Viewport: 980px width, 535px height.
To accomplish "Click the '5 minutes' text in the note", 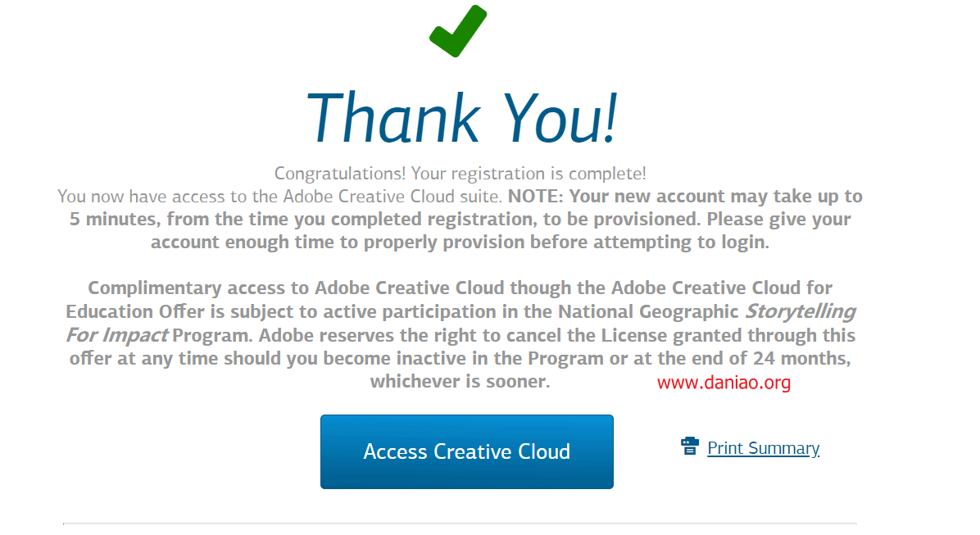I will point(115,220).
